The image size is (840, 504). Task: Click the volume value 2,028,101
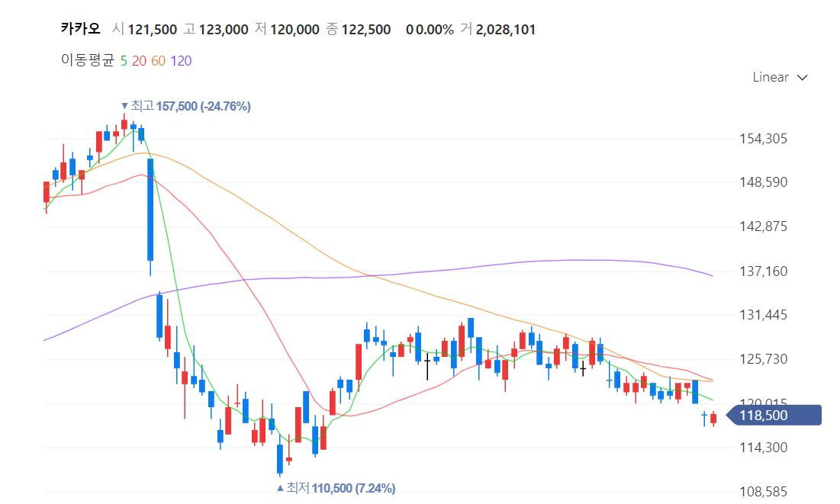pyautogui.click(x=505, y=30)
